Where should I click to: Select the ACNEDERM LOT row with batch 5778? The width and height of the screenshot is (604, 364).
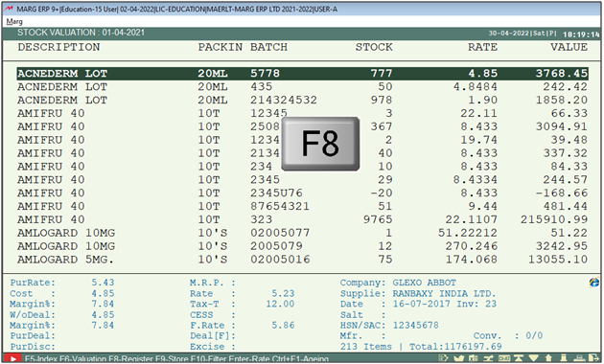click(302, 74)
